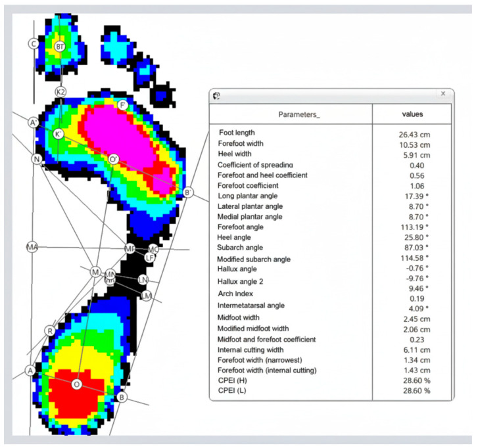Click the 2.45 cm midfoot width value
This screenshot has width=478, height=448.
(417, 319)
